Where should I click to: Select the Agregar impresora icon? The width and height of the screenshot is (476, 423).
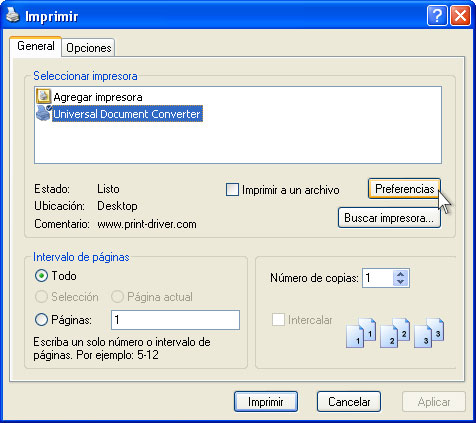coord(43,96)
